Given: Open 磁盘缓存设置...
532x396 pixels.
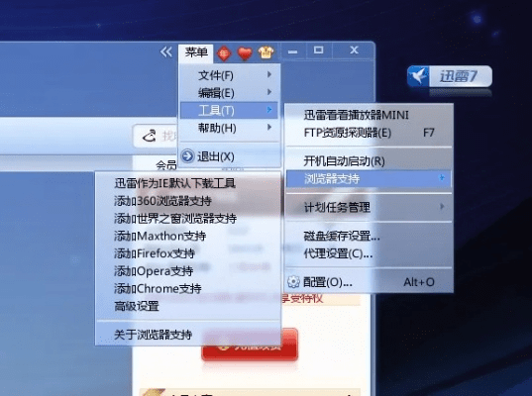Looking at the screenshot, I should (x=369, y=236).
